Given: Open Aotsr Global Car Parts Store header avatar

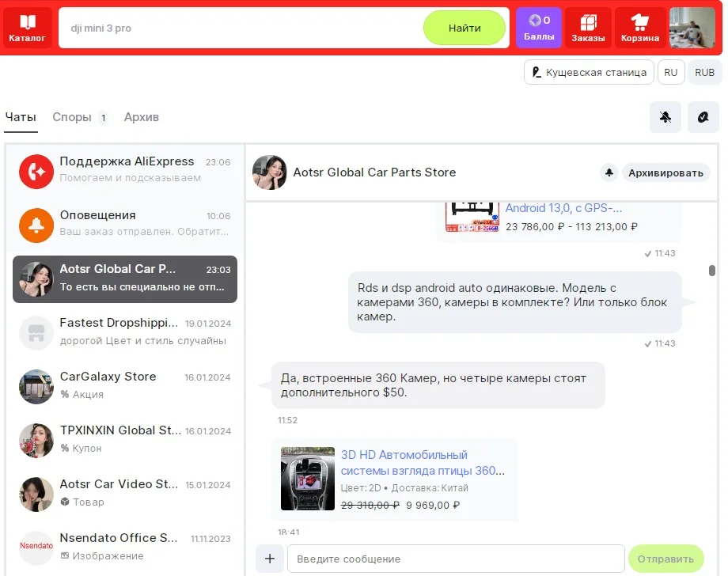Looking at the screenshot, I should click(269, 172).
